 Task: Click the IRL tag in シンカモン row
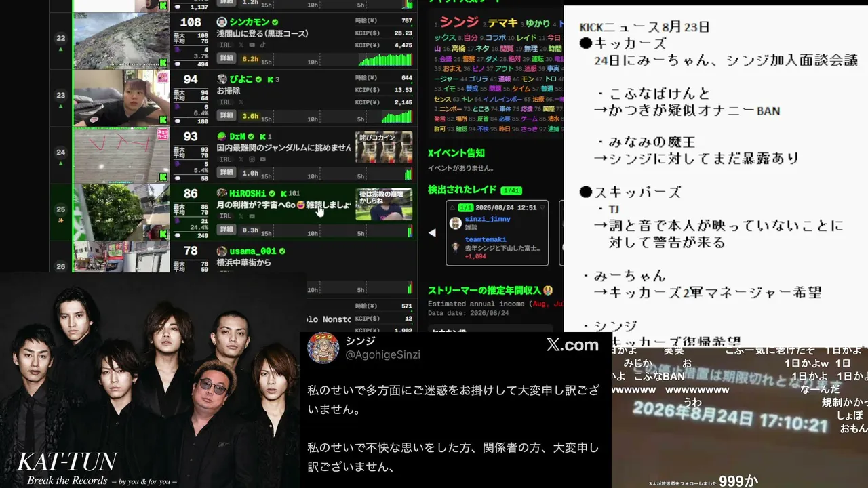226,45
